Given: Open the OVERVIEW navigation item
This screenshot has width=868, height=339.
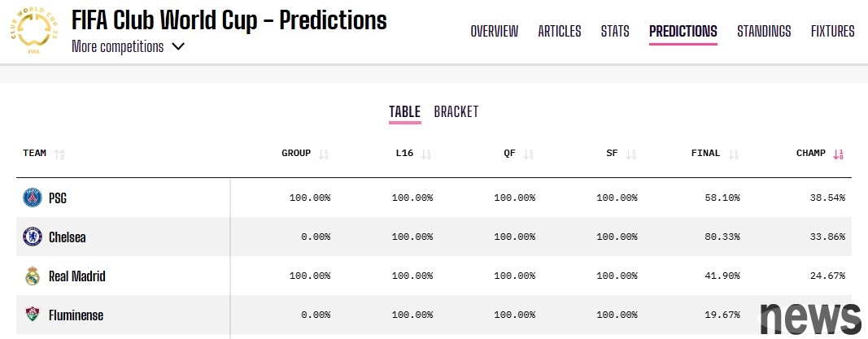Looking at the screenshot, I should pos(495,32).
